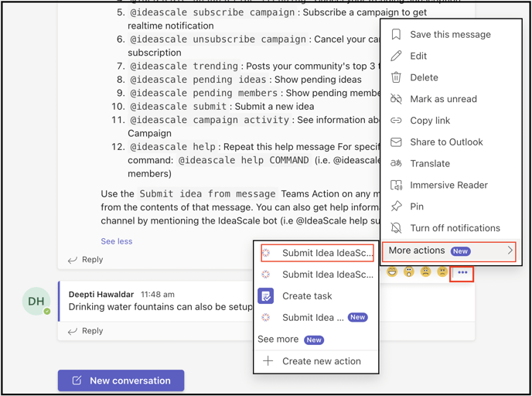The width and height of the screenshot is (532, 396).
Task: Select Submit Idea entry with New badge
Action: pos(316,318)
